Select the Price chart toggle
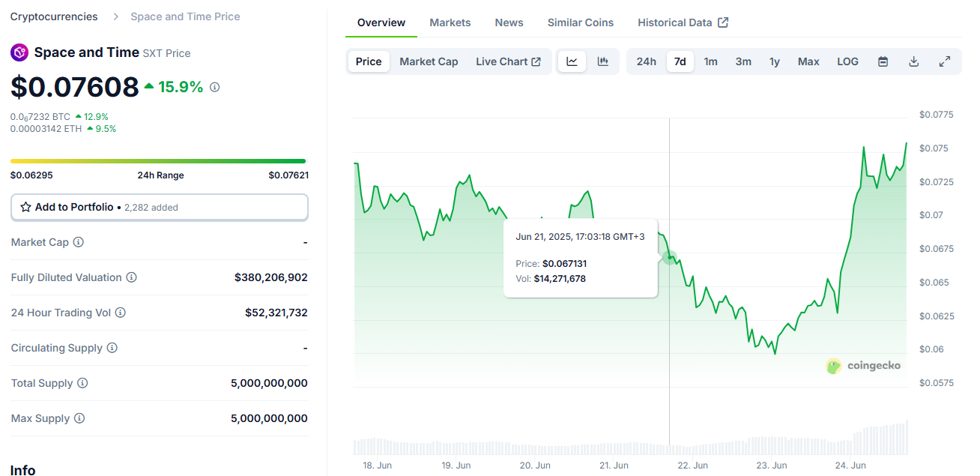 click(x=369, y=61)
